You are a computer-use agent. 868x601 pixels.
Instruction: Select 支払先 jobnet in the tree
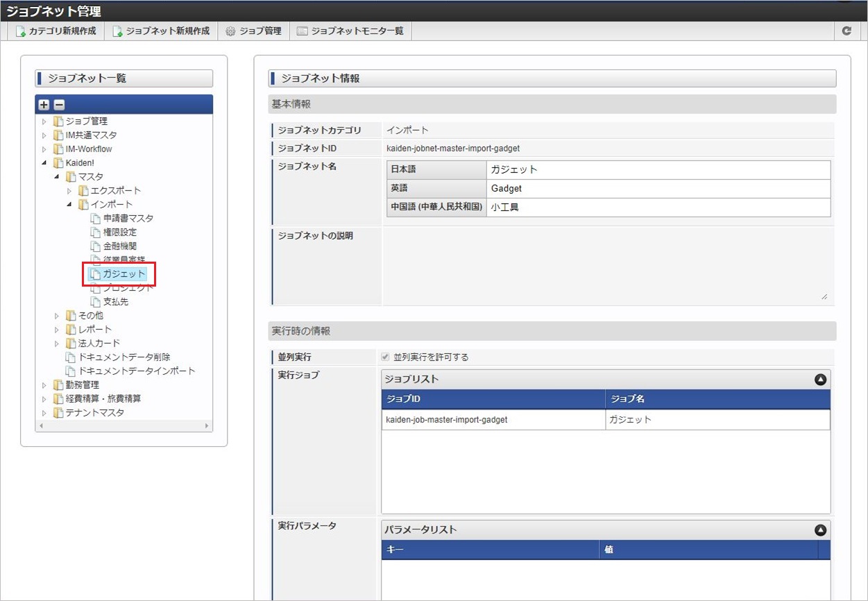115,302
